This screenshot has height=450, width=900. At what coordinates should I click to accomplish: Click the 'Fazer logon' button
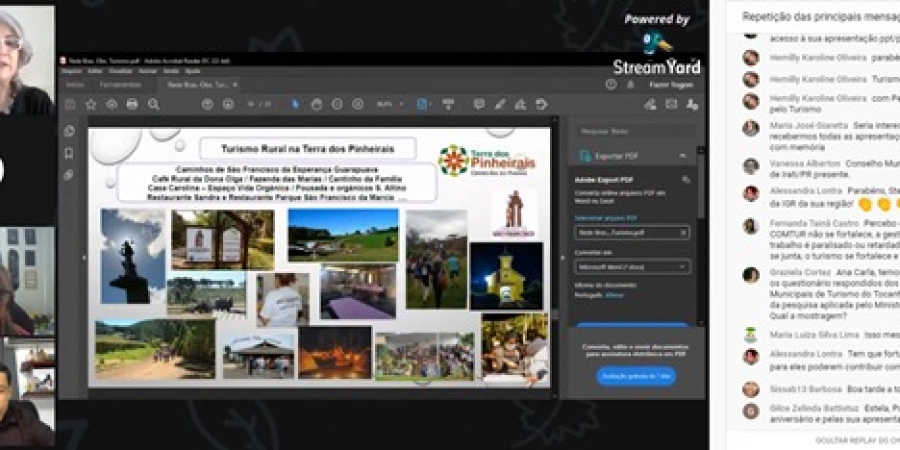pyautogui.click(x=671, y=85)
